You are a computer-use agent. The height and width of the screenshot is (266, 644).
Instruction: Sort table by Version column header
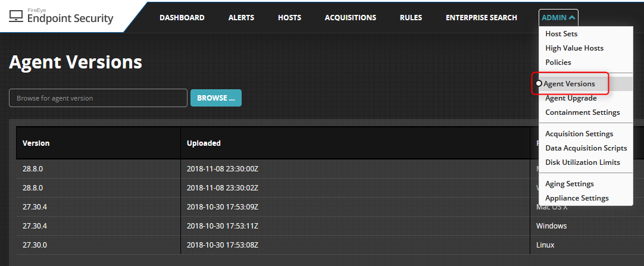click(x=36, y=143)
